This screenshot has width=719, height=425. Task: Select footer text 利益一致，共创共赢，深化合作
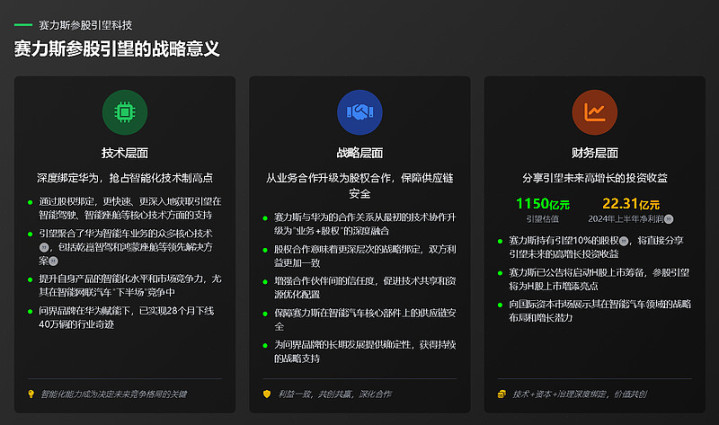point(335,394)
